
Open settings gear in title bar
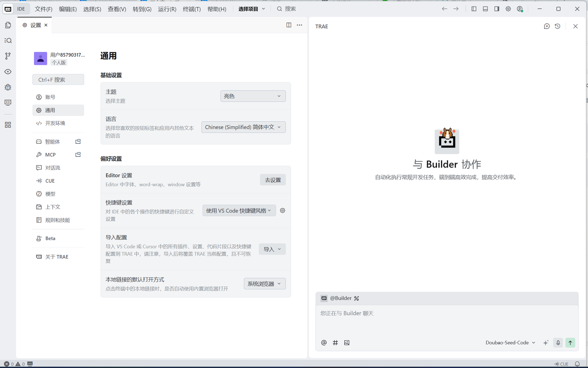(508, 9)
